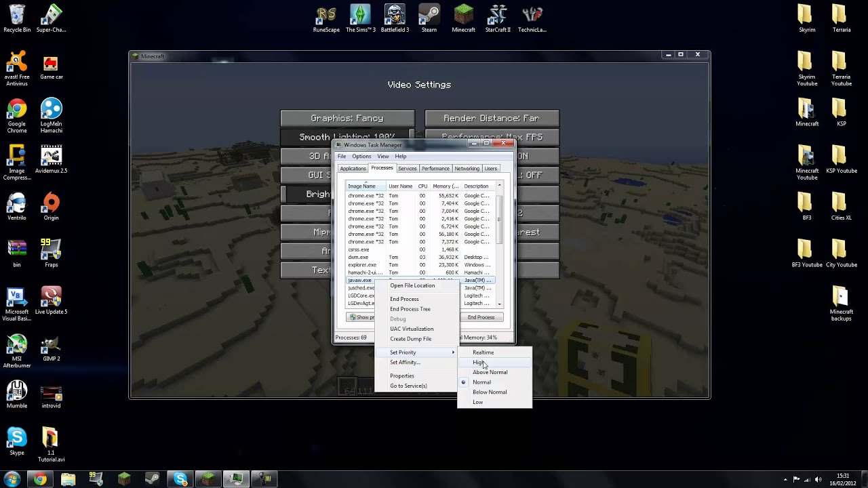Open The Sims 3 desktop shortcut

(361, 19)
